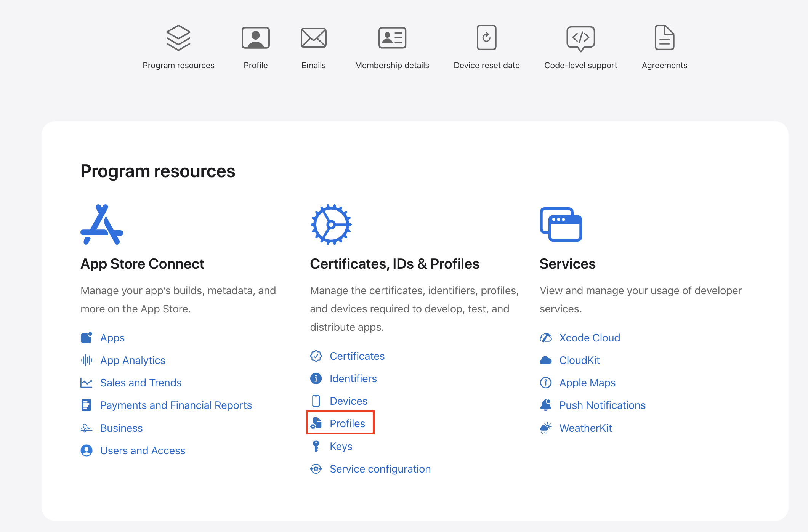Screen dimensions: 808x532
Task: Click the Services window icon
Action: (x=561, y=224)
